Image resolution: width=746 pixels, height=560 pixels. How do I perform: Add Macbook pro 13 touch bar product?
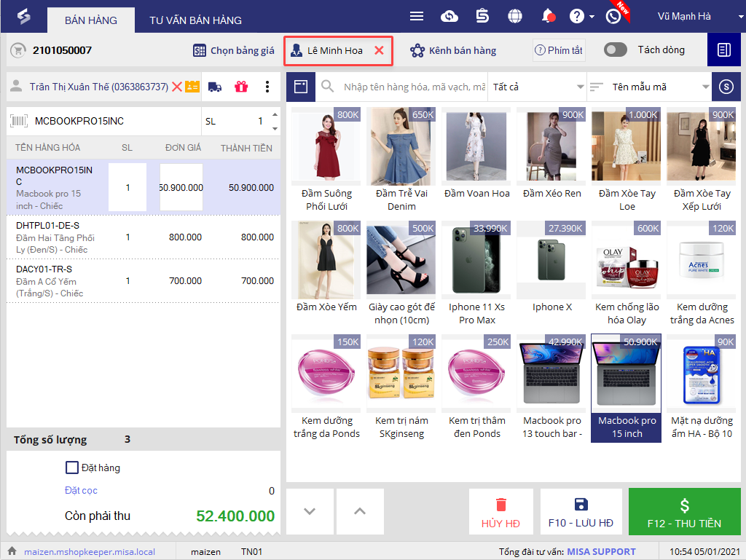pyautogui.click(x=552, y=387)
